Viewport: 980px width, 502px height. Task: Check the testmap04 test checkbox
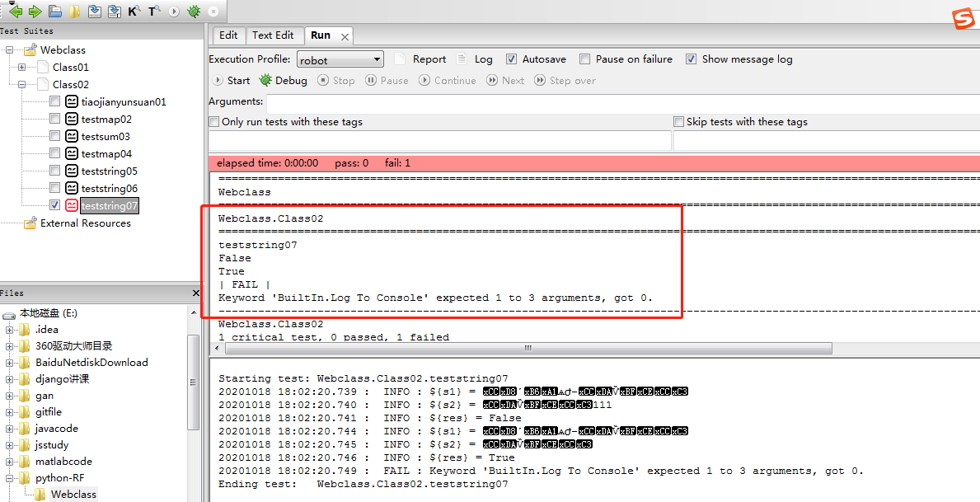point(55,153)
